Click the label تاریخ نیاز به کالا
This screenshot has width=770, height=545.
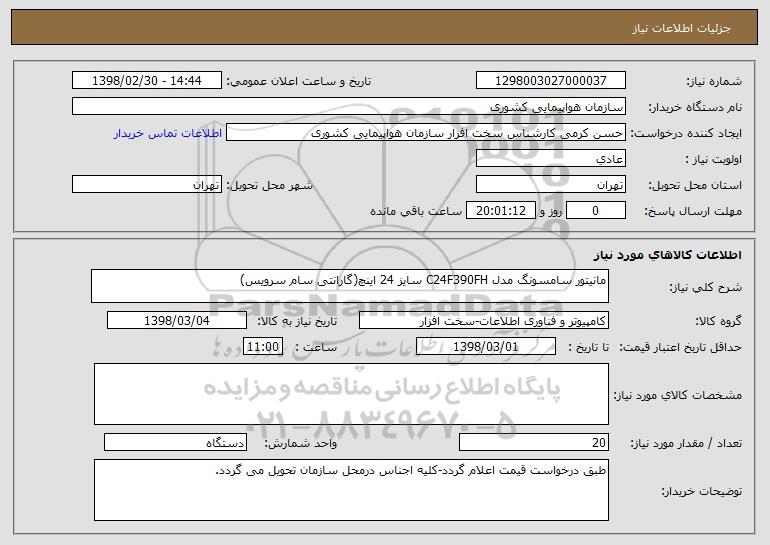coord(297,321)
